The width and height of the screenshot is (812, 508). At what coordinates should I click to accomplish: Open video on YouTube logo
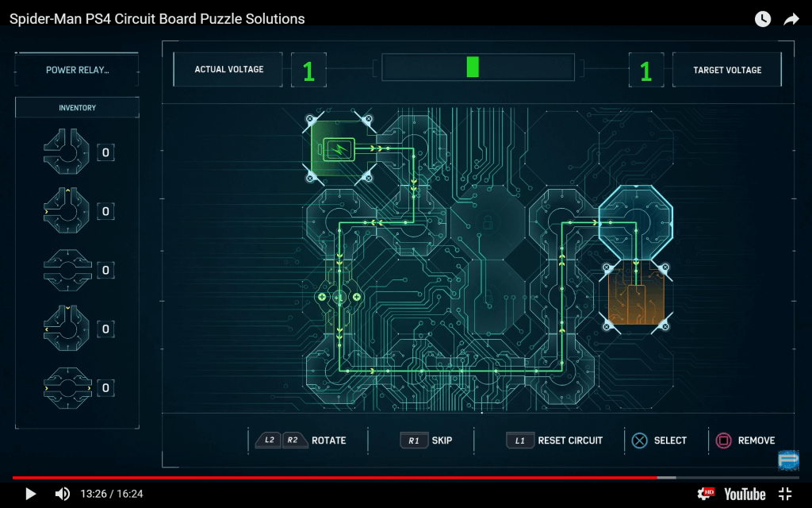click(x=745, y=494)
